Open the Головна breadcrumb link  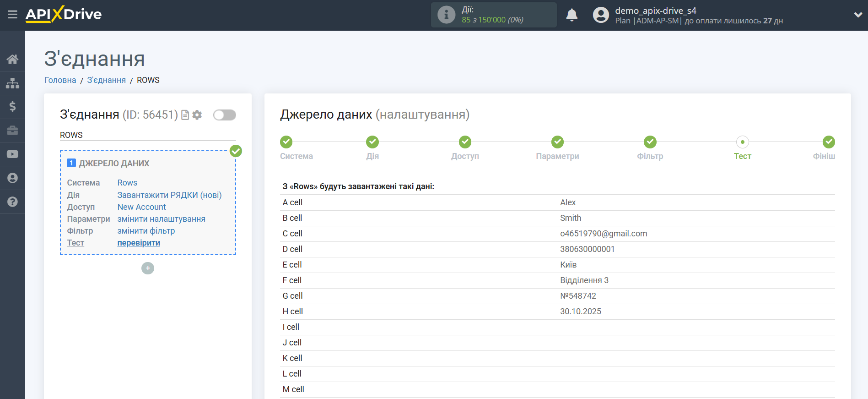tap(60, 80)
